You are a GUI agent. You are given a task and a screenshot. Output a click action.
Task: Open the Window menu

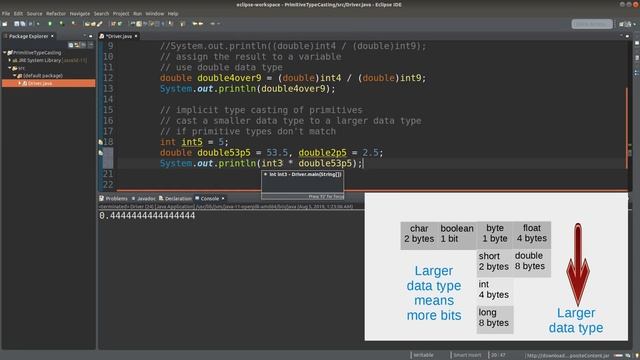155,13
